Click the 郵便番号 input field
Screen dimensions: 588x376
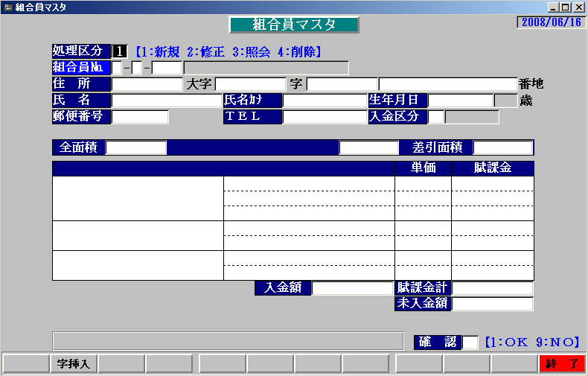[140, 117]
